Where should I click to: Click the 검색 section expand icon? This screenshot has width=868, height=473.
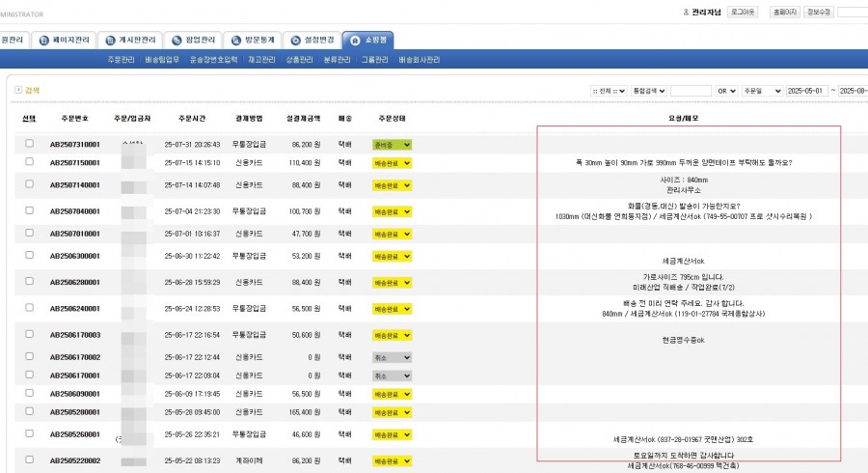pos(17,90)
